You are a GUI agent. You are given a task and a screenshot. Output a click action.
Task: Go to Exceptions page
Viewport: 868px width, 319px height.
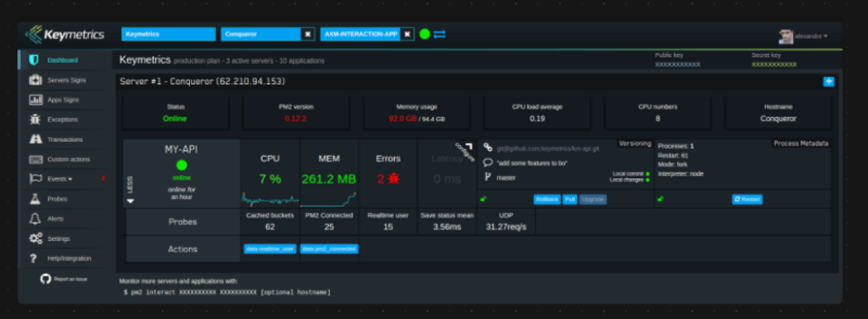65,119
